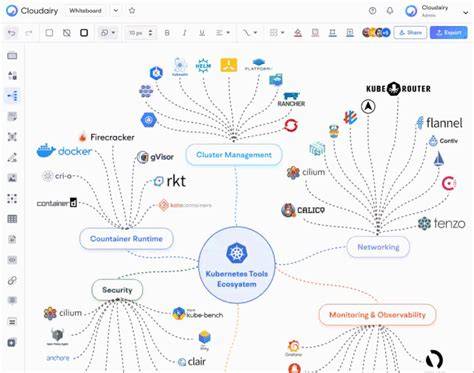Click the Share button
The height and width of the screenshot is (373, 474).
[x=410, y=33]
